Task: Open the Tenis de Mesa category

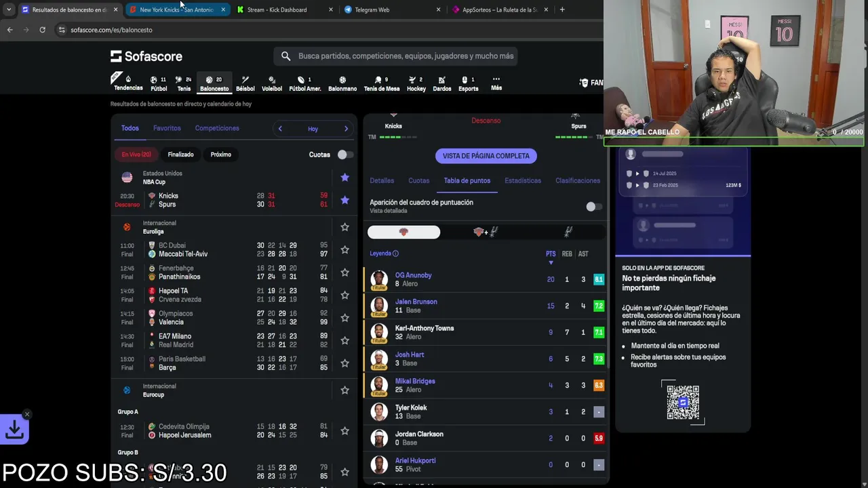Action: click(x=382, y=83)
